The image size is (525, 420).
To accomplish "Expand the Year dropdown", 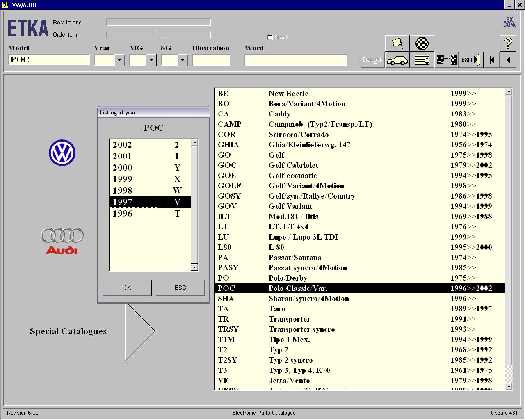I will click(x=119, y=60).
